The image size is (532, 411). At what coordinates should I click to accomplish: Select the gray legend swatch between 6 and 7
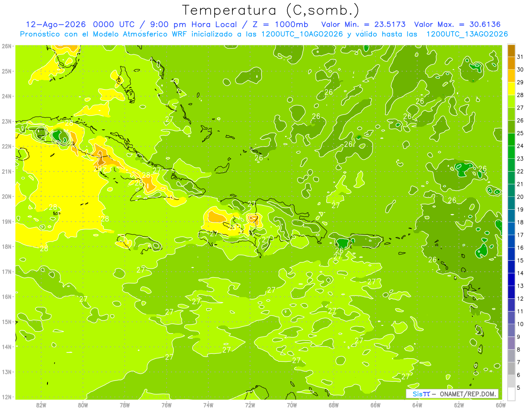point(511,368)
